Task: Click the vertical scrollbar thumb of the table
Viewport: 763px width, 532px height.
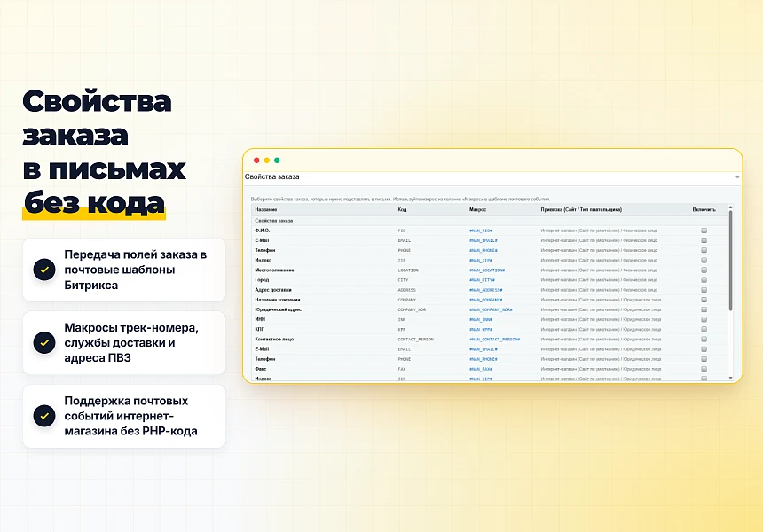Action: click(730, 260)
